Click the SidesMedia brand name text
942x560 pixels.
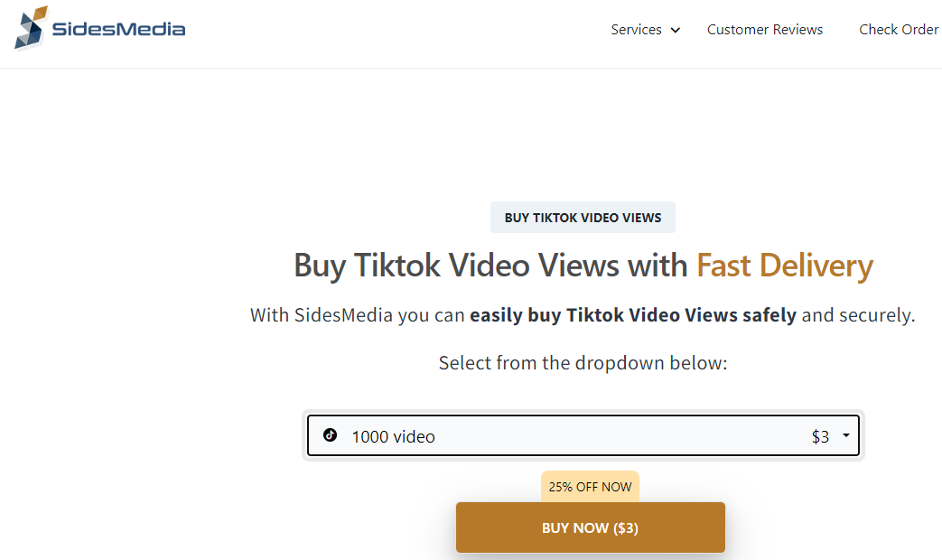click(x=119, y=29)
